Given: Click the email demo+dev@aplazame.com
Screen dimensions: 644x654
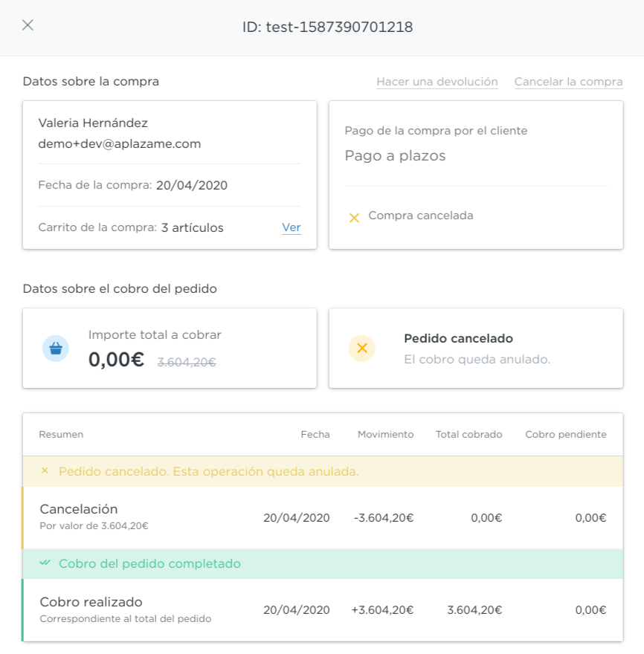Looking at the screenshot, I should click(120, 144).
